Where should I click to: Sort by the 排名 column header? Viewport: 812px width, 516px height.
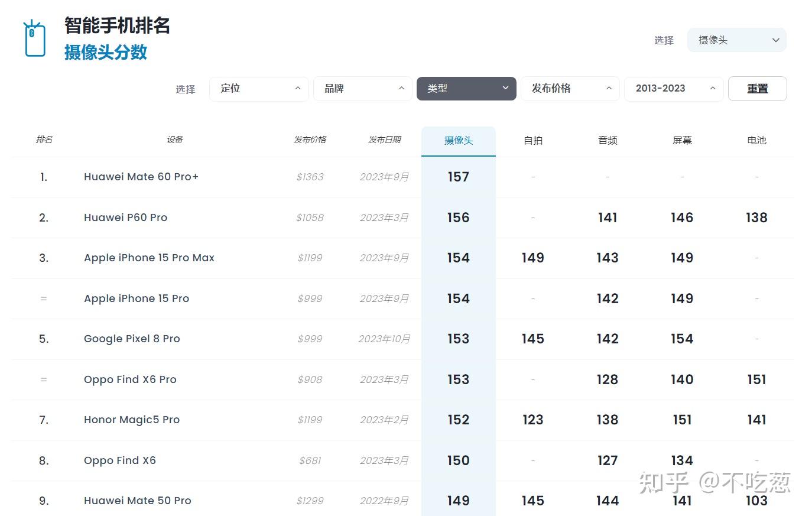click(x=44, y=139)
